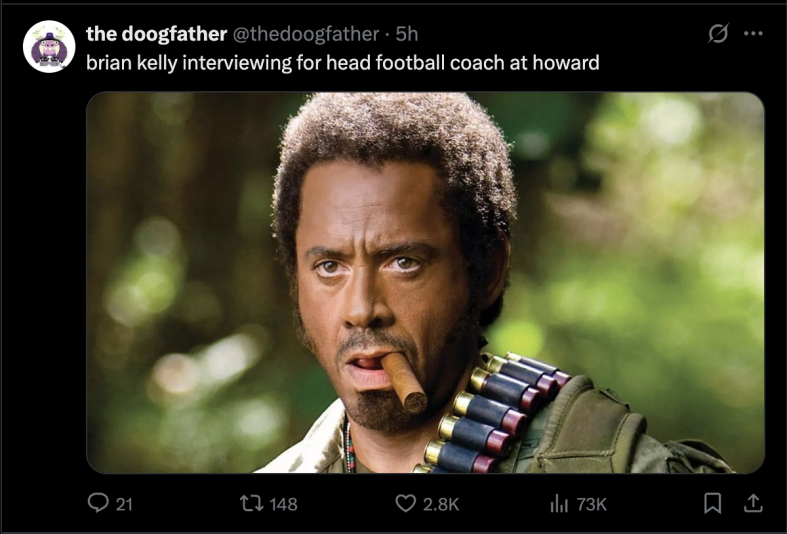The height and width of the screenshot is (534, 787).
Task: Open the view-analytics bar chart icon
Action: pos(559,503)
